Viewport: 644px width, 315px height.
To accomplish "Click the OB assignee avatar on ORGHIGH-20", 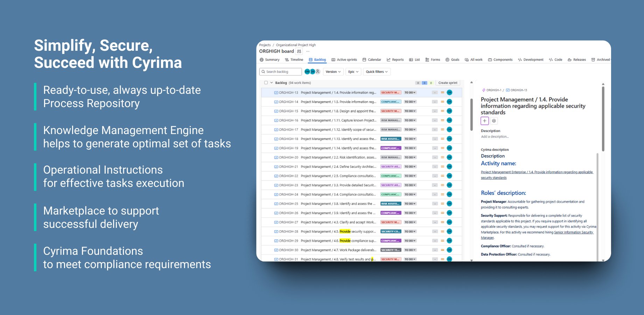I will point(449,157).
